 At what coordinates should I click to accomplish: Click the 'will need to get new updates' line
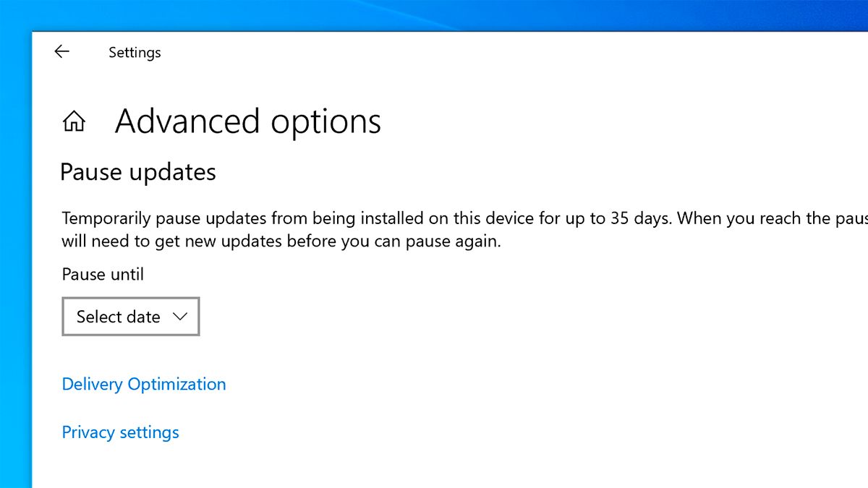281,241
